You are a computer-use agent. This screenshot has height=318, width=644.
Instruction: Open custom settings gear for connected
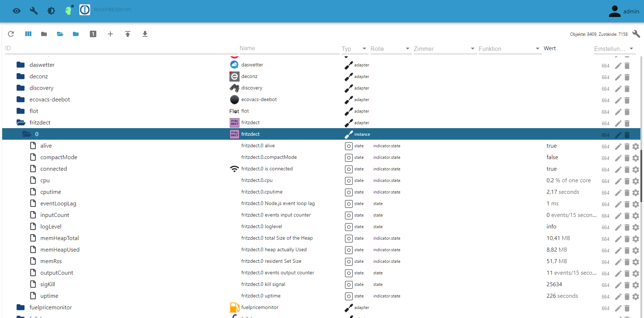coord(636,170)
